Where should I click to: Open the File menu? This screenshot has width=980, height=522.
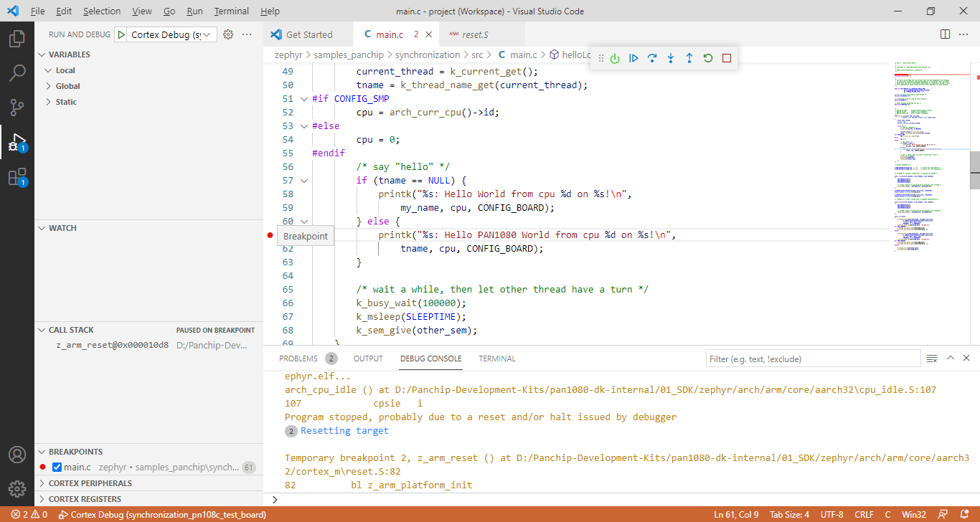(x=38, y=11)
